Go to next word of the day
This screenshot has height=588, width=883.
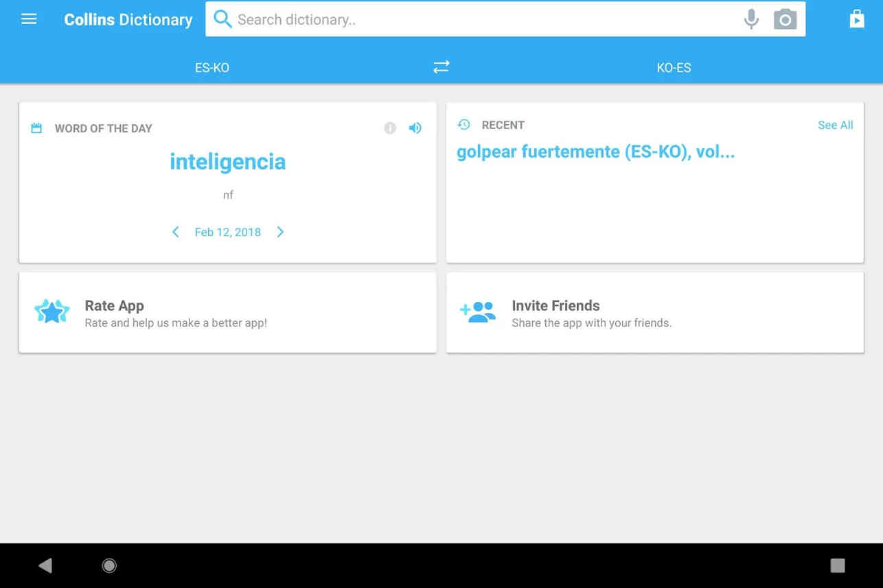pos(280,232)
